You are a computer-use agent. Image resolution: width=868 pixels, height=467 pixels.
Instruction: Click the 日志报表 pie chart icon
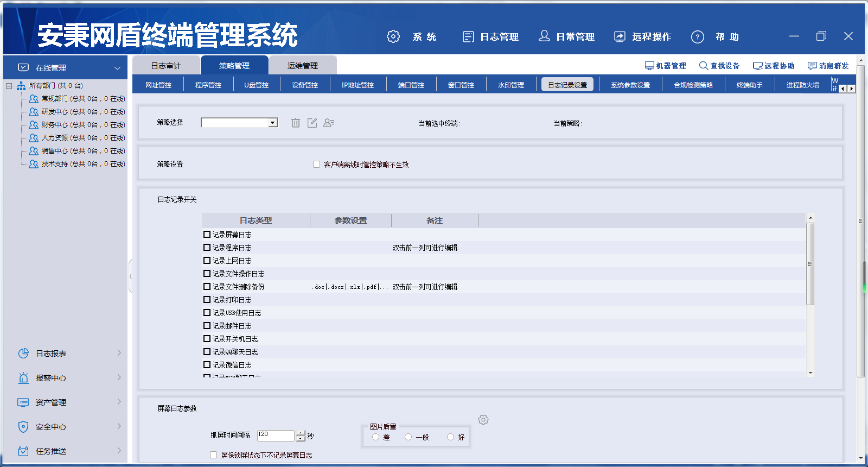pyautogui.click(x=23, y=354)
